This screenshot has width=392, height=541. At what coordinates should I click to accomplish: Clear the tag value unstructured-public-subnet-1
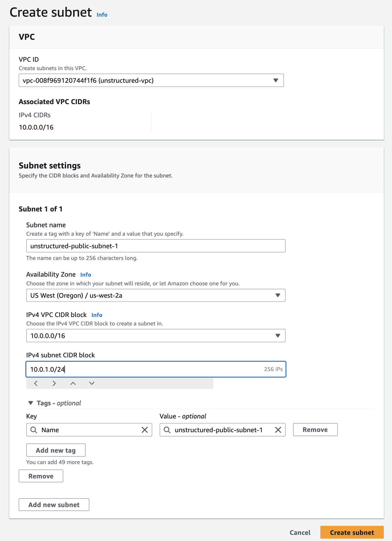coord(278,430)
